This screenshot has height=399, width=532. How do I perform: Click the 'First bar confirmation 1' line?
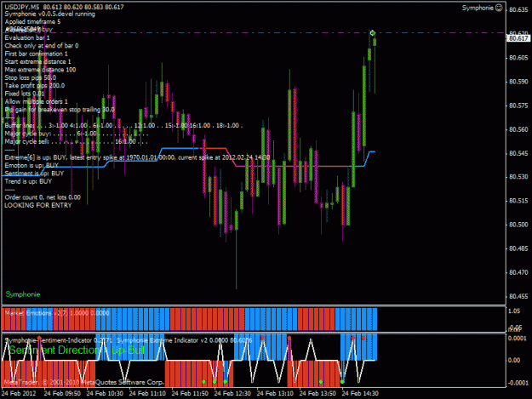pos(36,54)
